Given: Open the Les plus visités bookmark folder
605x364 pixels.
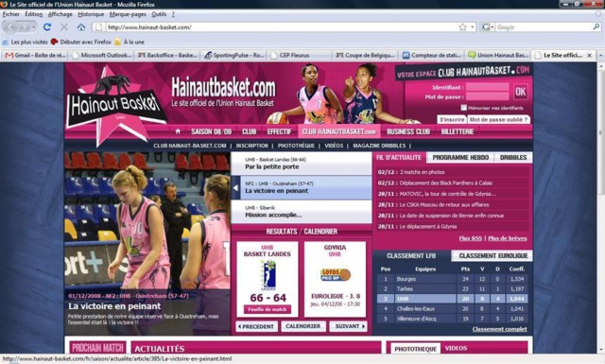Looking at the screenshot, I should point(26,42).
